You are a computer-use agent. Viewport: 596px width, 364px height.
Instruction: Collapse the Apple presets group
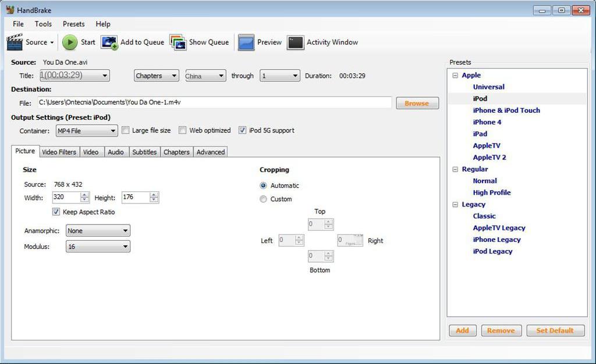pyautogui.click(x=455, y=76)
